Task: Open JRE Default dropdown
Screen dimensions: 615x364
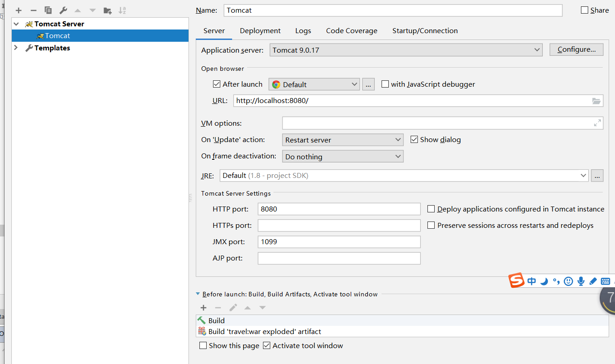Action: pos(404,176)
